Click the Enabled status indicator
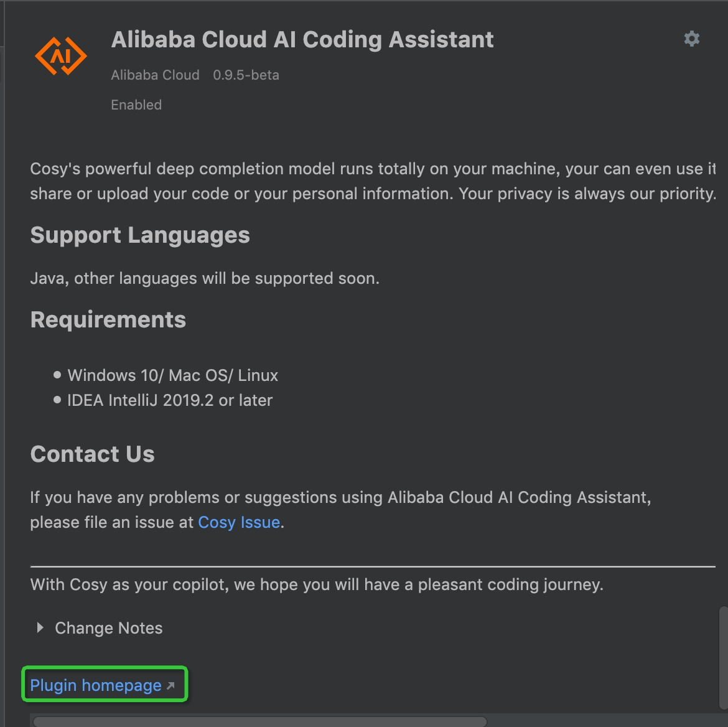The height and width of the screenshot is (727, 728). [136, 105]
